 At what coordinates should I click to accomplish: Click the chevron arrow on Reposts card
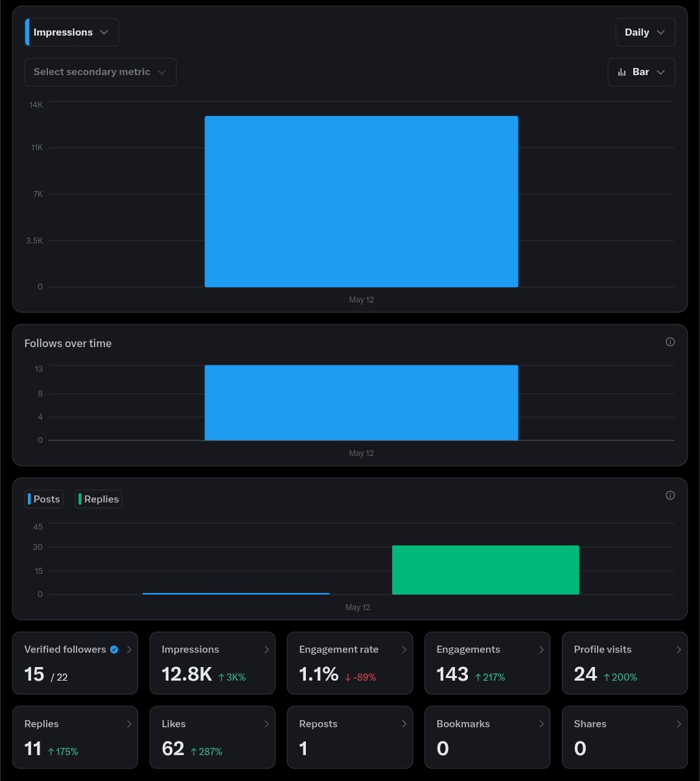point(404,724)
